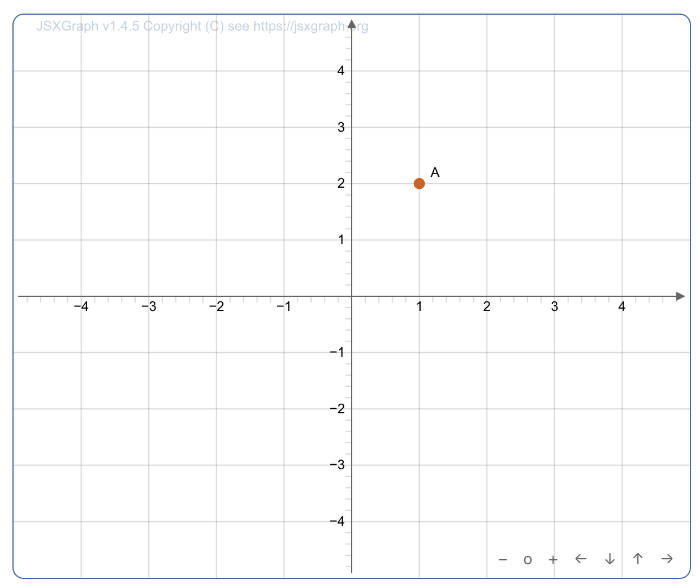Click the gridline intersection at (-3, 2)
This screenshot has width=700, height=588.
149,183
